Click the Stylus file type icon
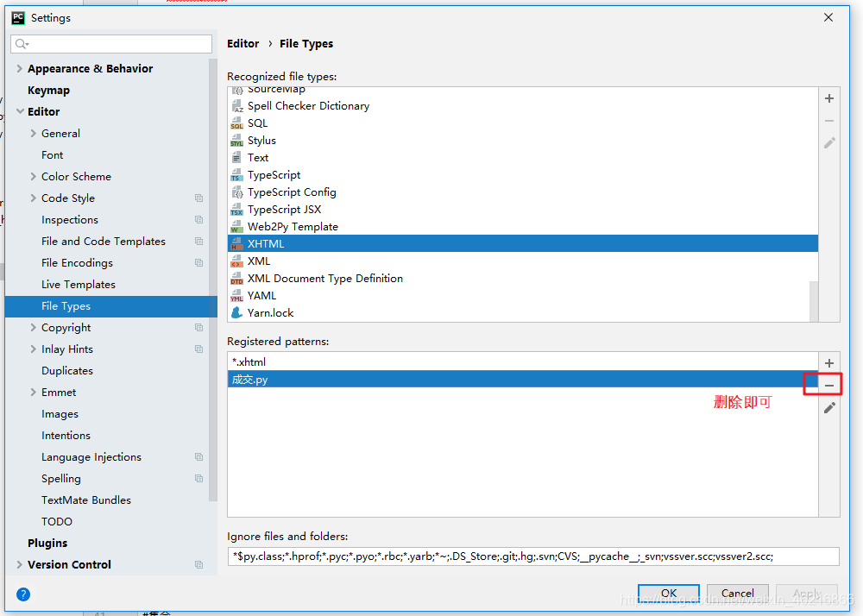Image resolution: width=863 pixels, height=616 pixels. (x=236, y=141)
